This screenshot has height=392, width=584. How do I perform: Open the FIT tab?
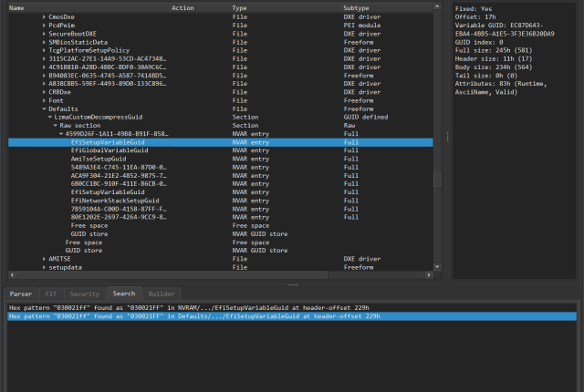click(x=53, y=294)
